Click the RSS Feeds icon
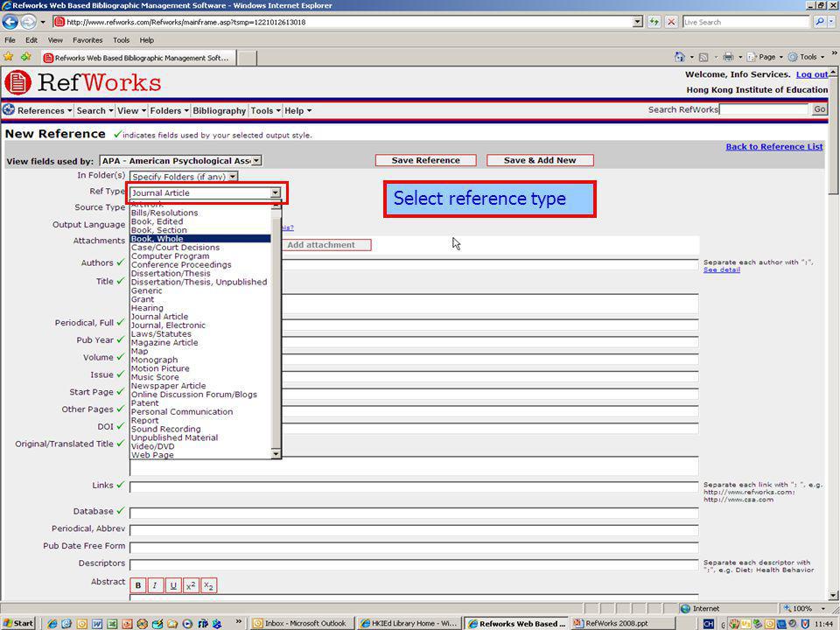Image resolution: width=840 pixels, height=630 pixels. (703, 57)
